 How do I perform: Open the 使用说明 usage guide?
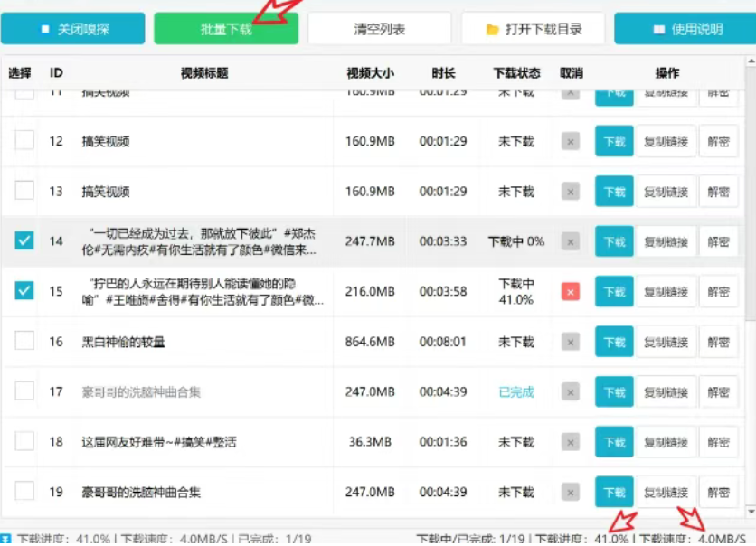685,29
